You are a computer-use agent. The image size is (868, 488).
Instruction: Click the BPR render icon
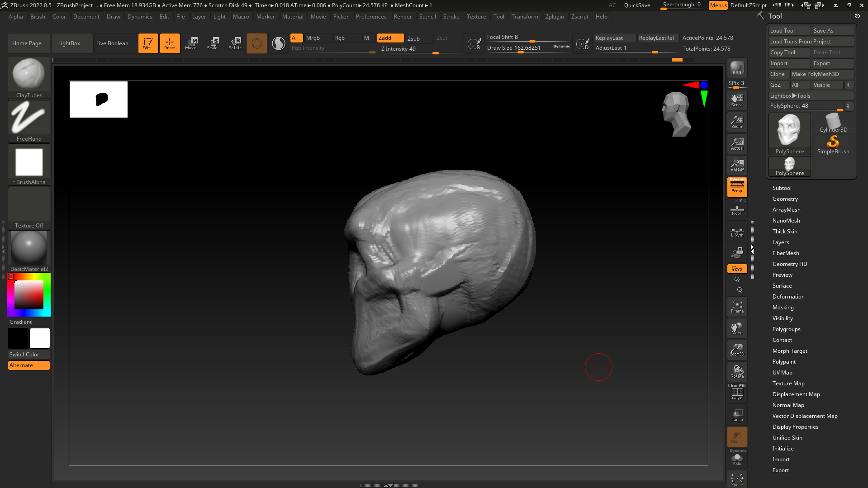coord(737,68)
